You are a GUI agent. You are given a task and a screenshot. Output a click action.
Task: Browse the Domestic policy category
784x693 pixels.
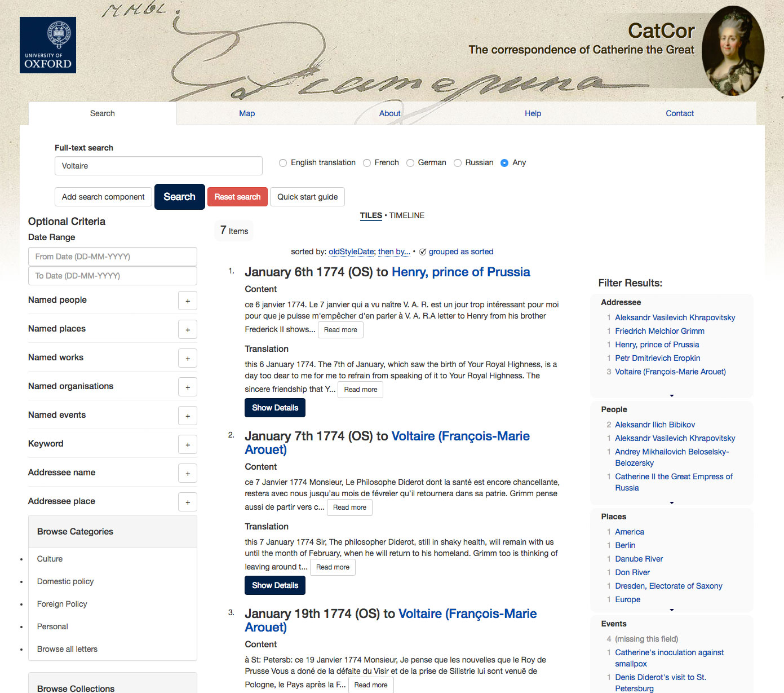tap(65, 581)
